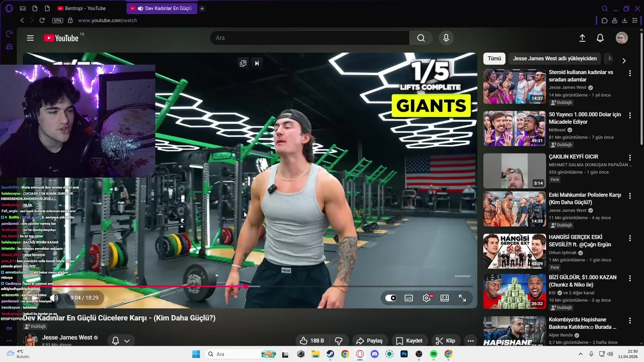Toggle subtitles captions button

point(409,298)
